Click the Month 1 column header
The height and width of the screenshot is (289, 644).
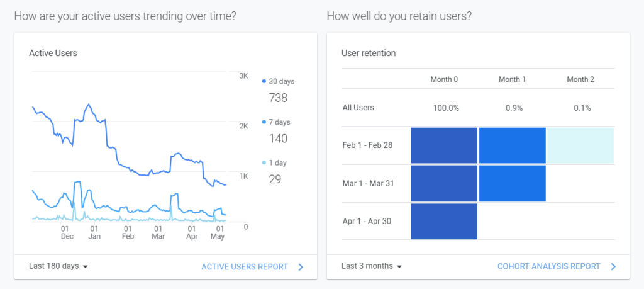click(x=513, y=79)
